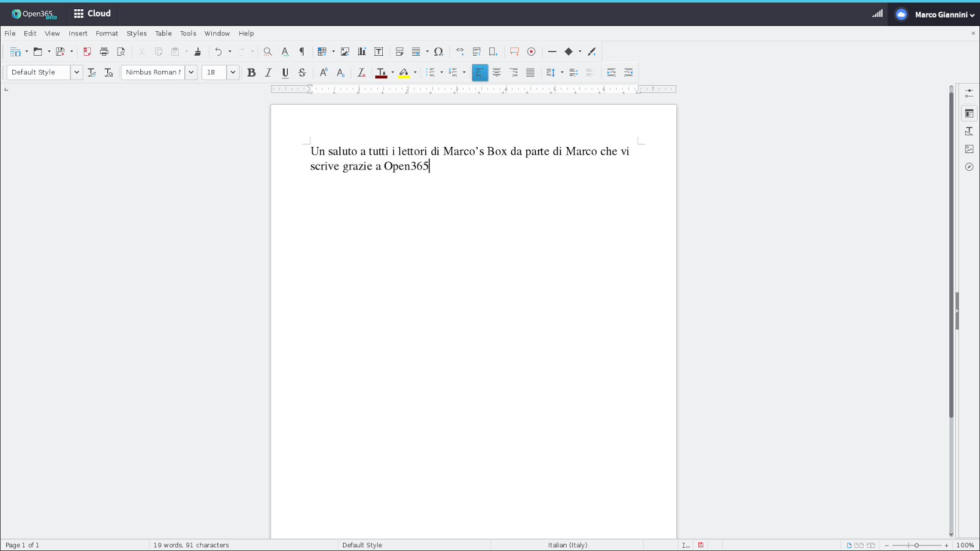
Task: Open the File menu
Action: (x=10, y=34)
